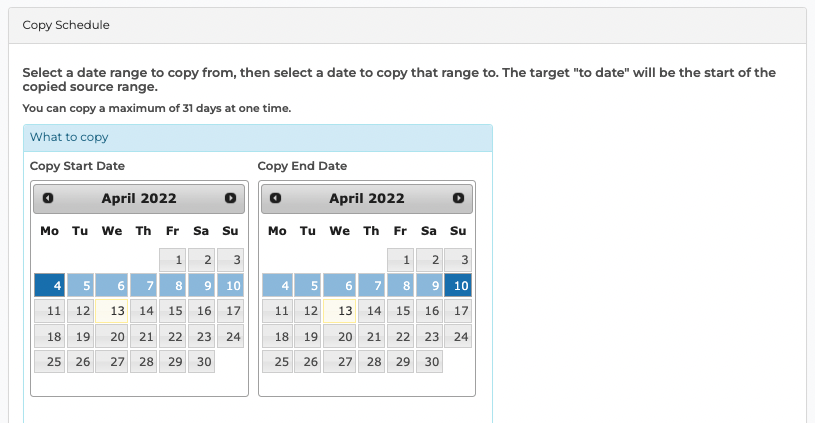Image resolution: width=815 pixels, height=423 pixels.
Task: Set Copy Start Date to April 25
Action: 49,362
